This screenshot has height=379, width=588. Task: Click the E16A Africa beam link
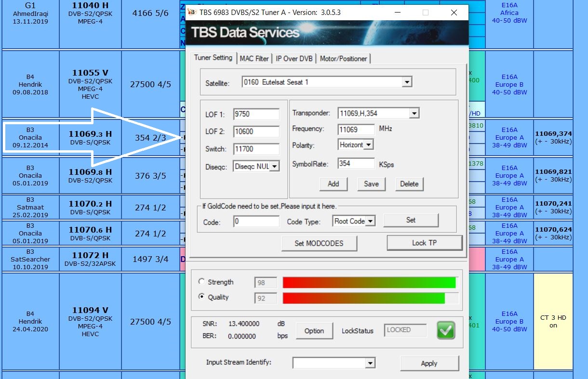point(509,13)
